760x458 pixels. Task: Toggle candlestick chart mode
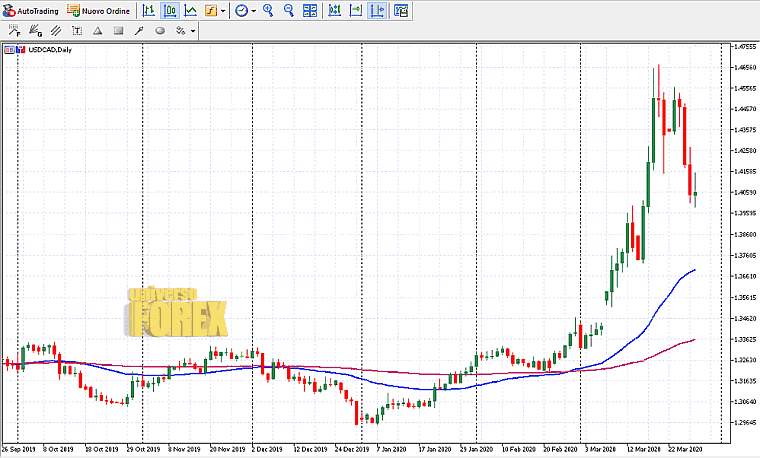169,11
